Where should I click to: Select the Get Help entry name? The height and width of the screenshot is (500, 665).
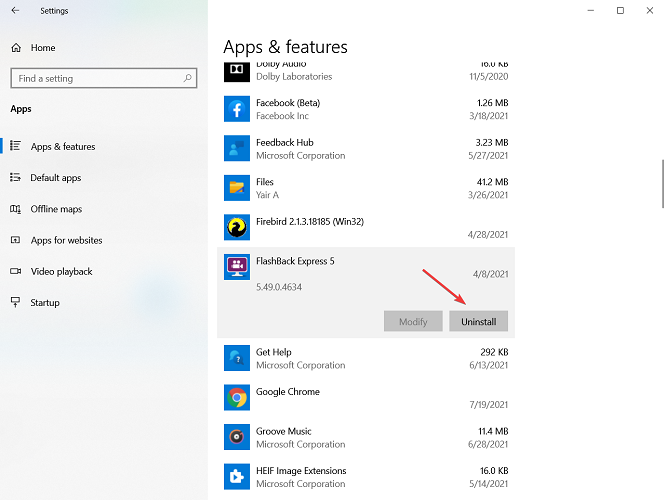click(x=274, y=352)
